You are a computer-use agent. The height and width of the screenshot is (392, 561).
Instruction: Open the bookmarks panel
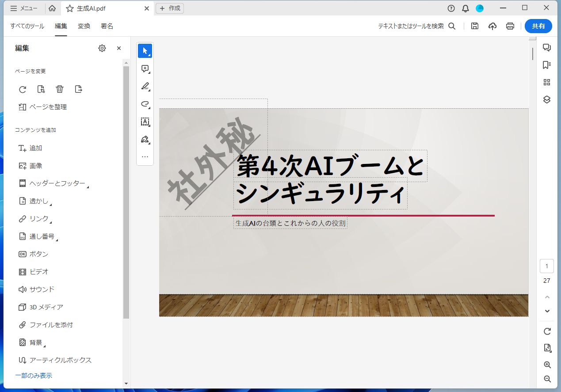(x=546, y=65)
